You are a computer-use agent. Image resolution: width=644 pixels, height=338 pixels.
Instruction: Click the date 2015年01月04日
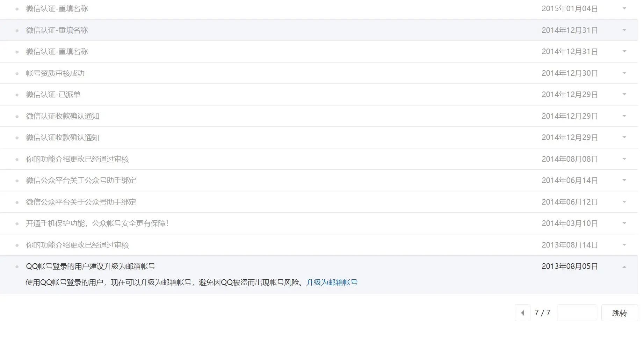[570, 9]
